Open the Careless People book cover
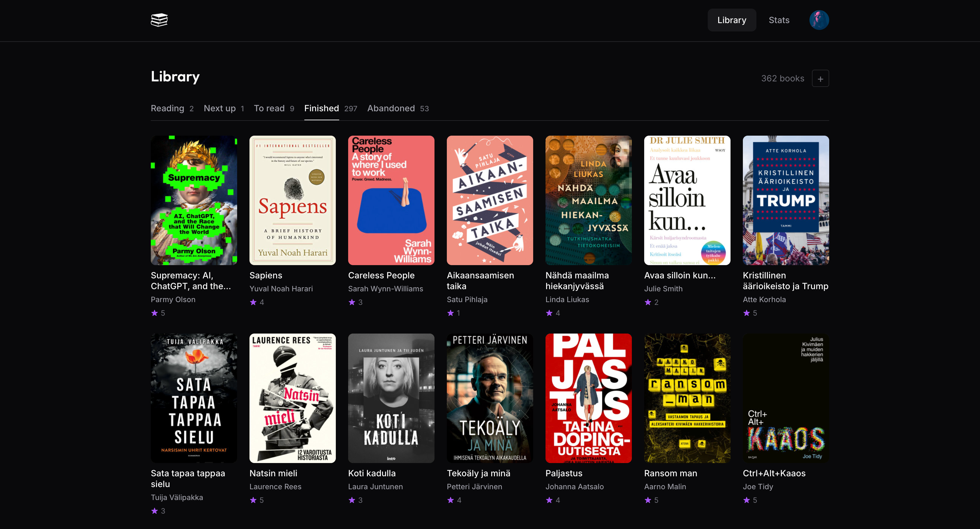This screenshot has height=529, width=980. (x=391, y=200)
